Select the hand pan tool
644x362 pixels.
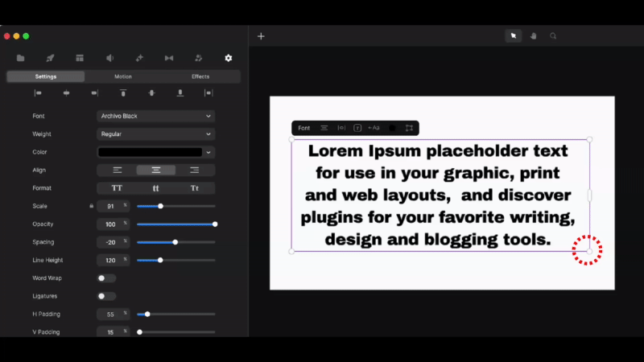point(534,36)
